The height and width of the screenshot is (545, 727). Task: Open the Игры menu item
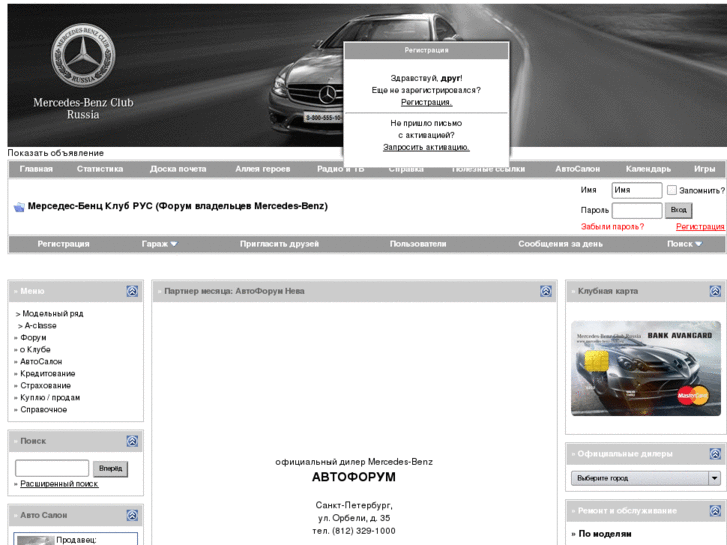(x=704, y=169)
